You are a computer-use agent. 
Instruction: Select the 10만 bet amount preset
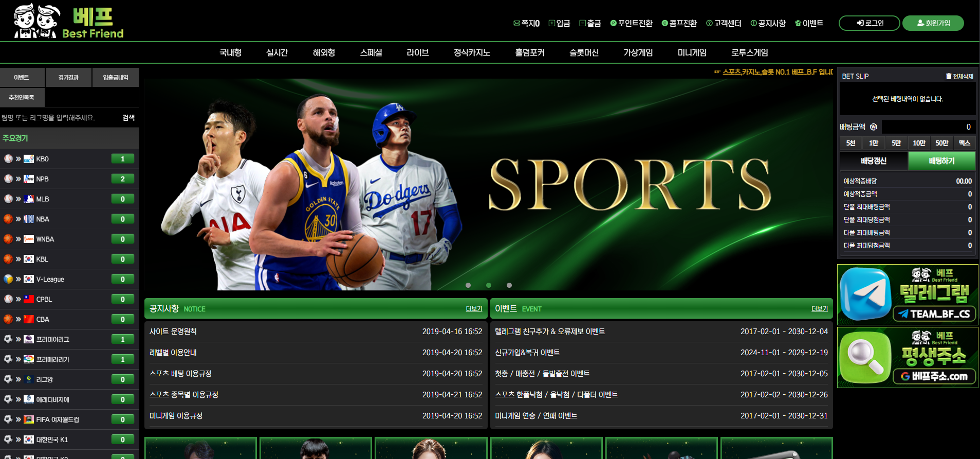(919, 143)
